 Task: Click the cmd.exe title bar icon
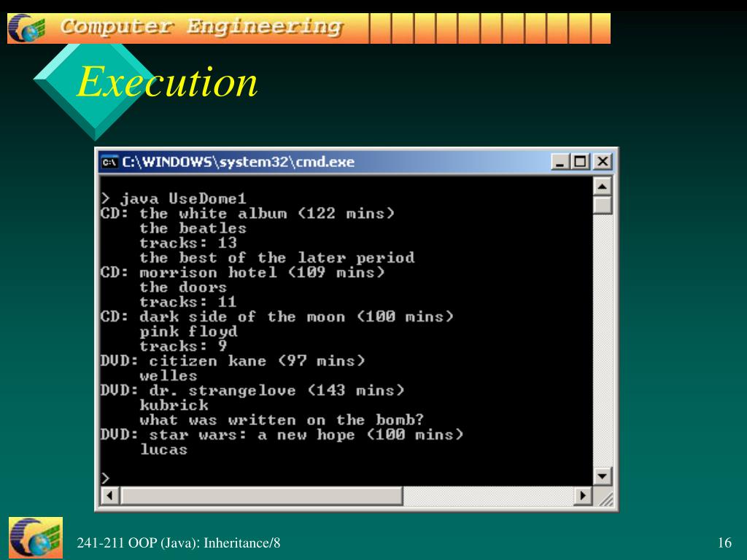pos(109,163)
